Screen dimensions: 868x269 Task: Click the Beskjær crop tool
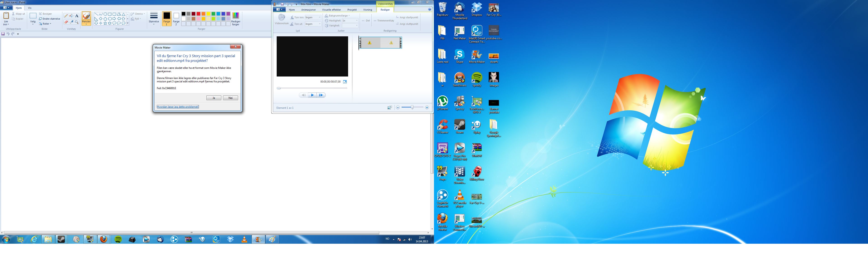45,14
